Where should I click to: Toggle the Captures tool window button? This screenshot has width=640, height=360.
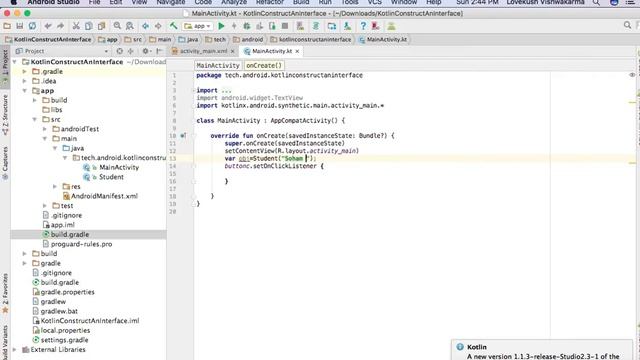point(5,162)
